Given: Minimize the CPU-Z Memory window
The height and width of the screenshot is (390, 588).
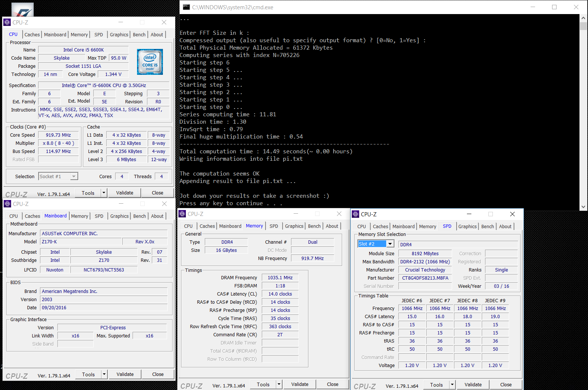Looking at the screenshot, I should click(296, 214).
